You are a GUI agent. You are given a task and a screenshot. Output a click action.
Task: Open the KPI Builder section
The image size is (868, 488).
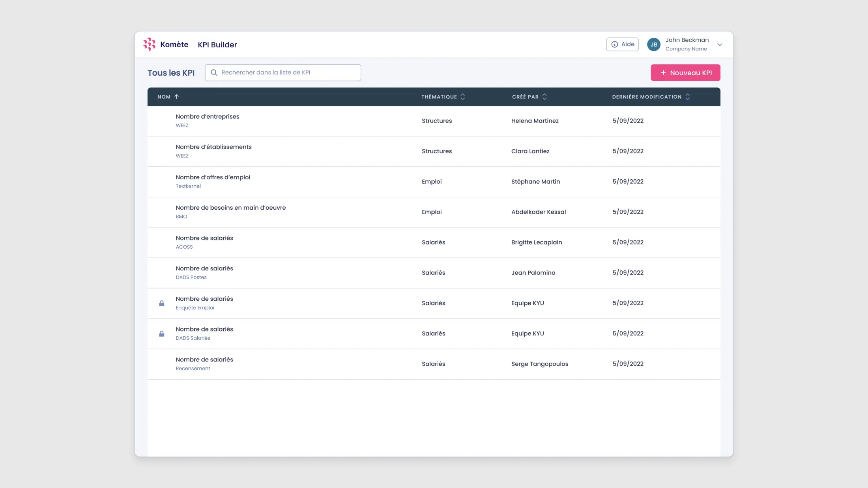coord(217,45)
